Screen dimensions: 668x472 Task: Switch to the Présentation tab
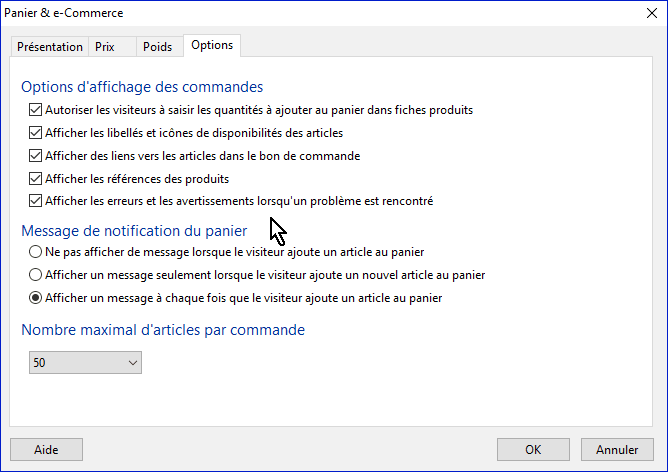coord(50,47)
